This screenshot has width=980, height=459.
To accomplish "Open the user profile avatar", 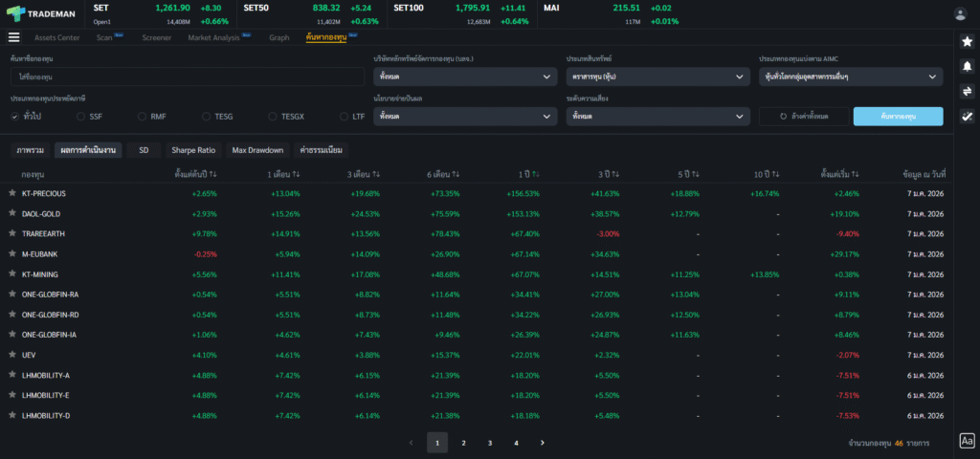I will 960,13.
